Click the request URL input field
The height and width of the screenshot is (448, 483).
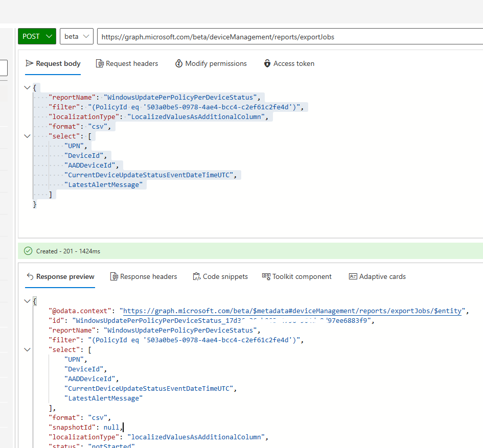(x=290, y=37)
